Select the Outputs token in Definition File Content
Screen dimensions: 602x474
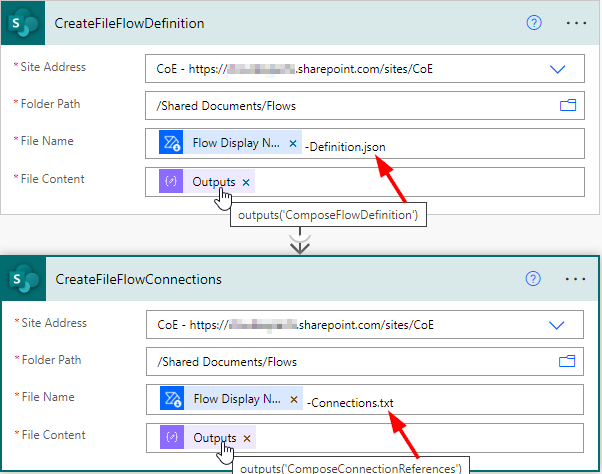(x=213, y=182)
